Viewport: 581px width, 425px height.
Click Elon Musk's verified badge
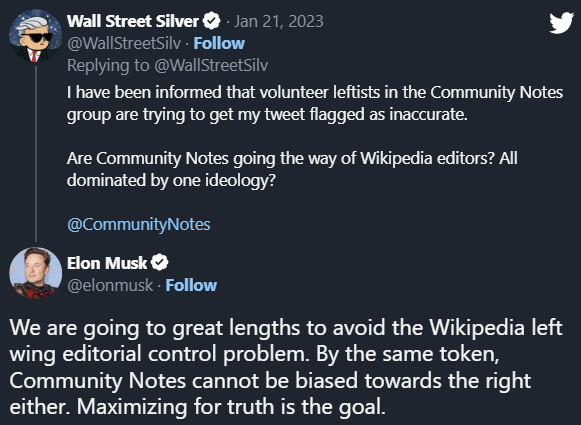160,263
